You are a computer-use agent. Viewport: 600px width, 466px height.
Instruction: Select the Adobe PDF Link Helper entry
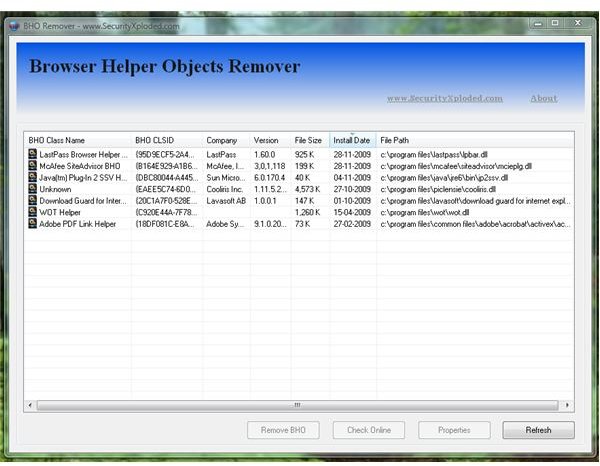tap(77, 224)
